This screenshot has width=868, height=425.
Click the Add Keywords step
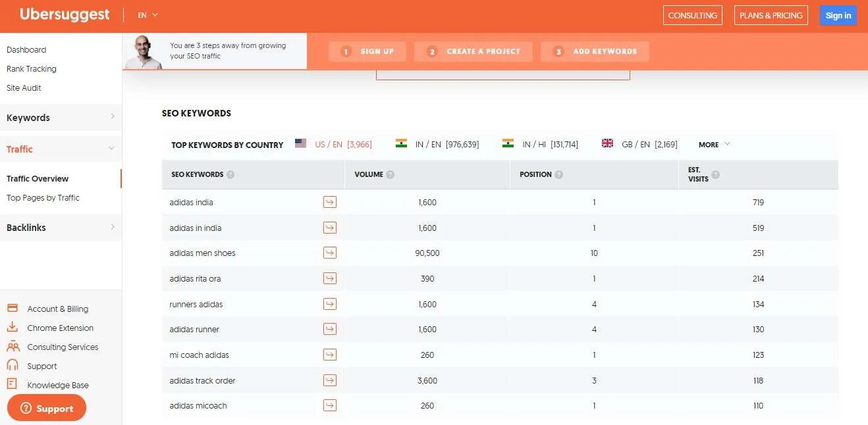click(x=595, y=51)
